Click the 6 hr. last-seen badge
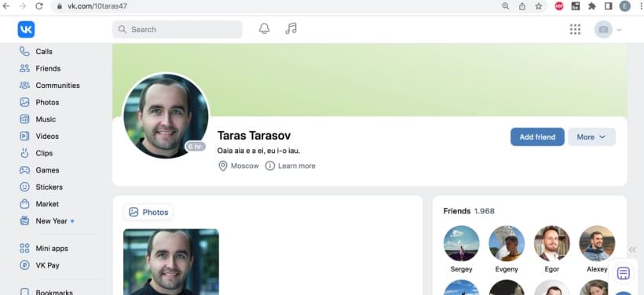This screenshot has height=295, width=644. click(196, 147)
